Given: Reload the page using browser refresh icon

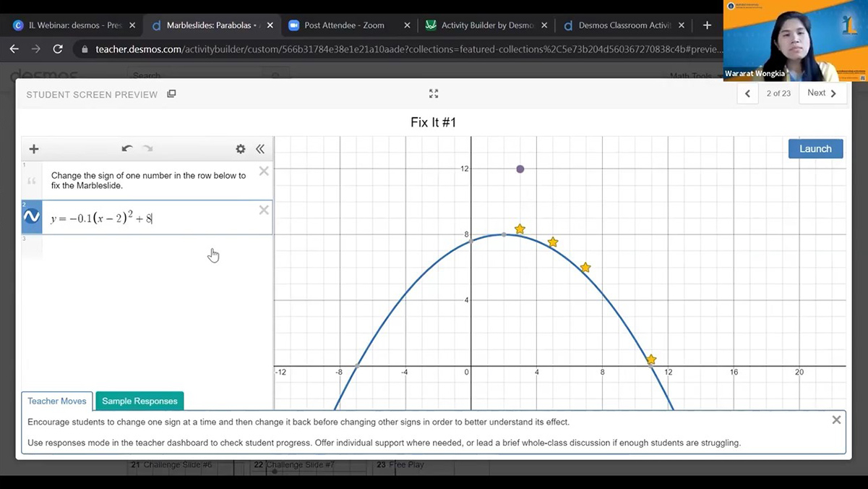Looking at the screenshot, I should (58, 49).
